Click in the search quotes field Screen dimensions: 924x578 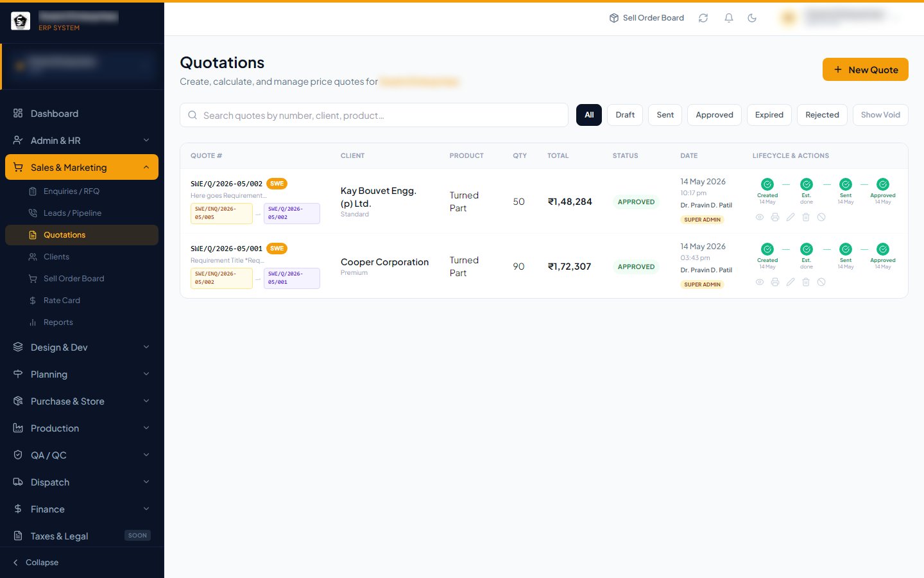tap(374, 115)
